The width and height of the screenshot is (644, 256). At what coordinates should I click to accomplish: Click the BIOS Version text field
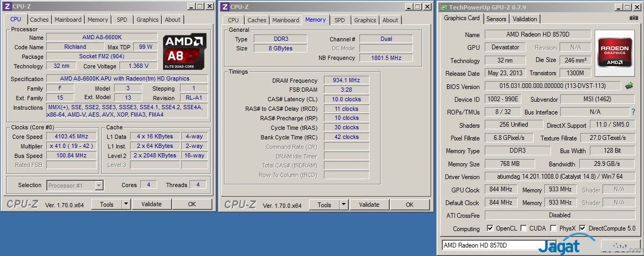pyautogui.click(x=552, y=86)
